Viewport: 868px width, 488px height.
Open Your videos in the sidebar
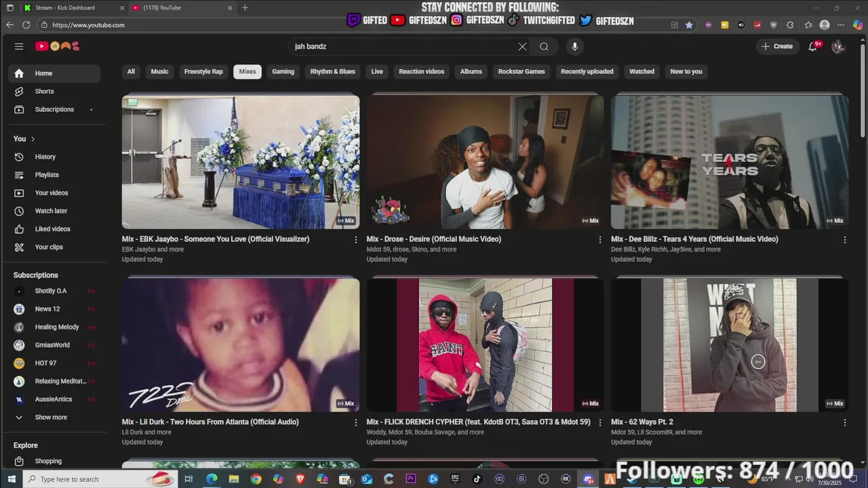pyautogui.click(x=54, y=193)
